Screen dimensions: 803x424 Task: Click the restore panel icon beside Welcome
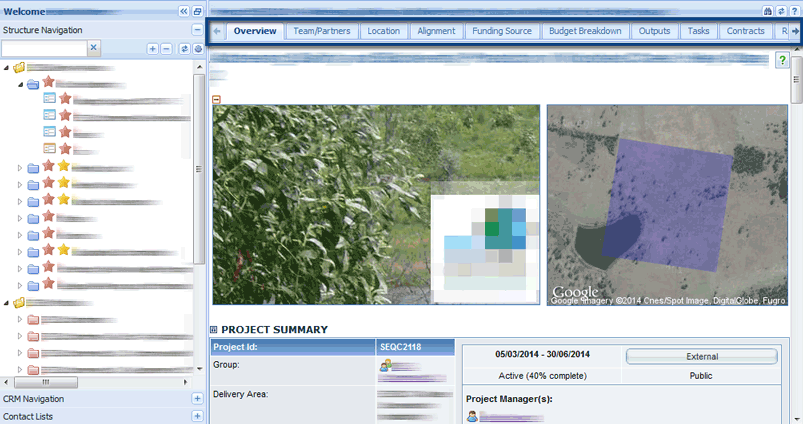click(197, 10)
